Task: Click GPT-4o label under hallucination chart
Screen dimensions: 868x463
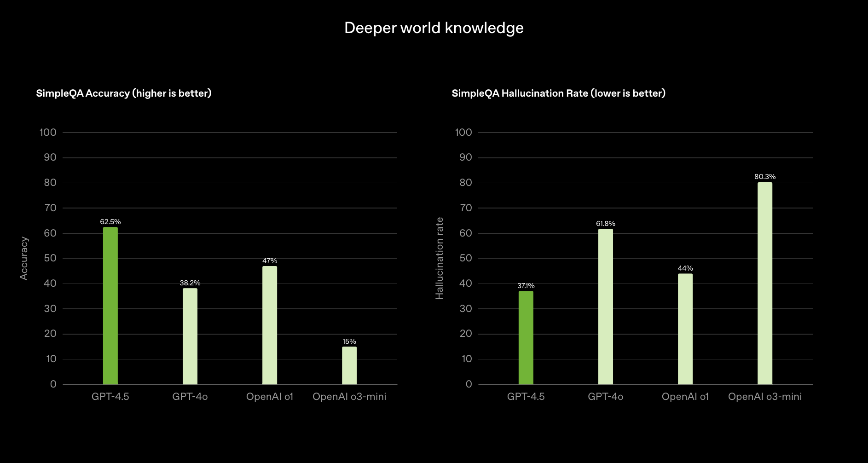Action: [x=606, y=397]
